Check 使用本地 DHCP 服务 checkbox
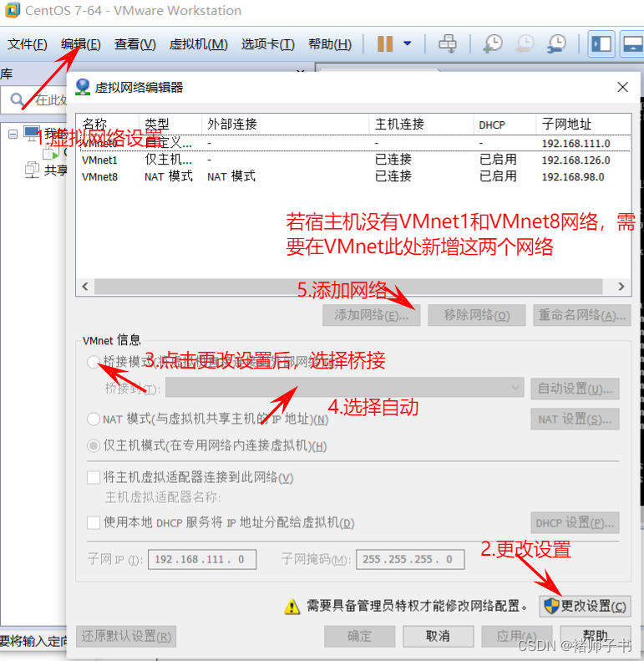Image resolution: width=644 pixels, height=661 pixels. [x=94, y=523]
